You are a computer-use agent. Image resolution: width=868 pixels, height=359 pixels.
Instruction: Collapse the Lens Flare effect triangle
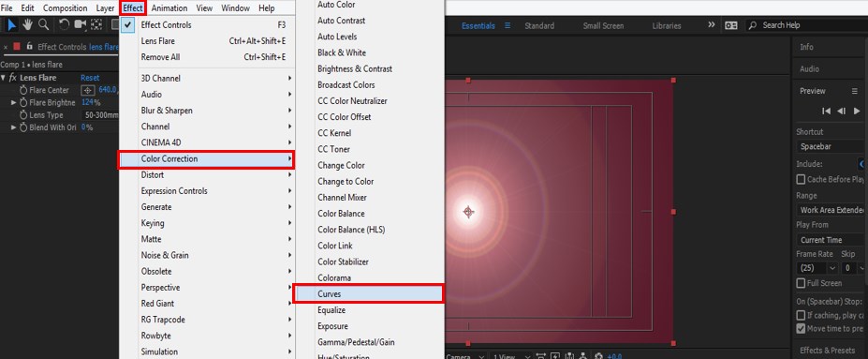pos(4,78)
